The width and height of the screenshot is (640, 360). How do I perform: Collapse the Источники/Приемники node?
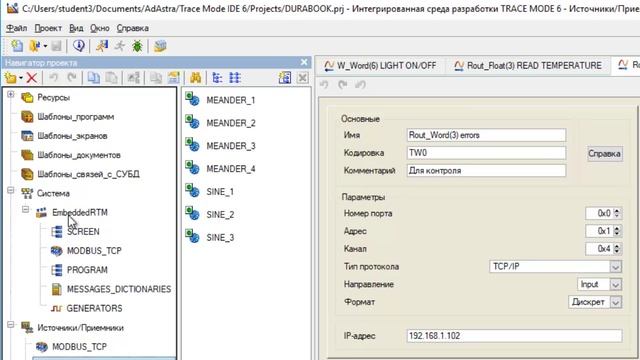[11, 325]
